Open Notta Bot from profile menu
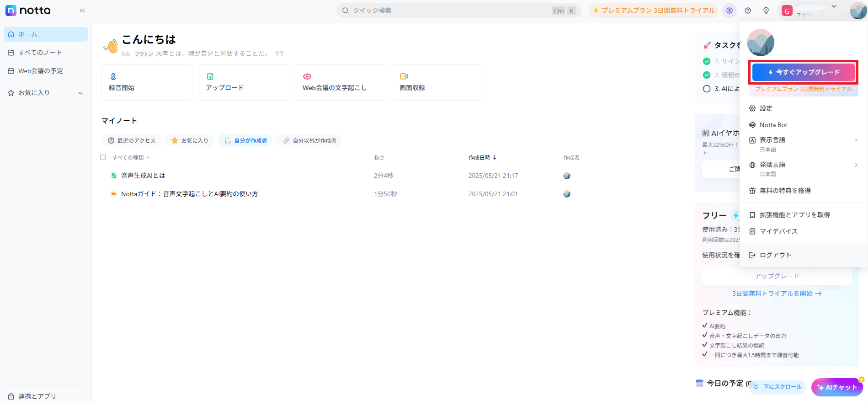 pyautogui.click(x=803, y=125)
